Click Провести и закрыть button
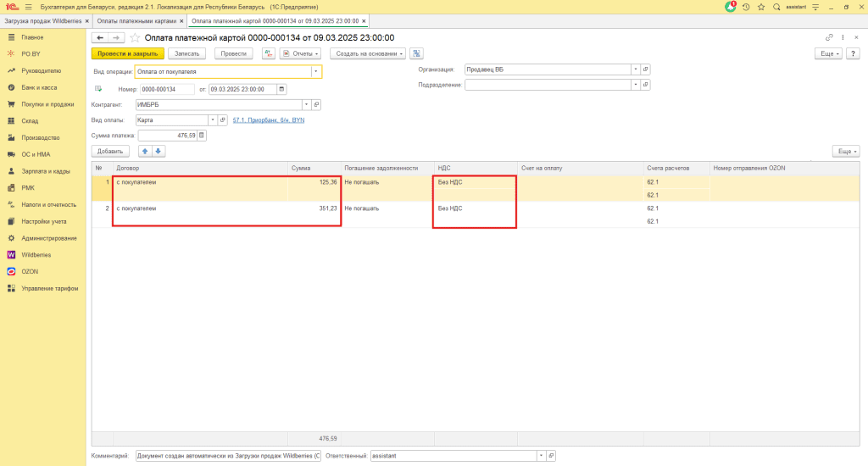This screenshot has height=466, width=868. coord(127,53)
